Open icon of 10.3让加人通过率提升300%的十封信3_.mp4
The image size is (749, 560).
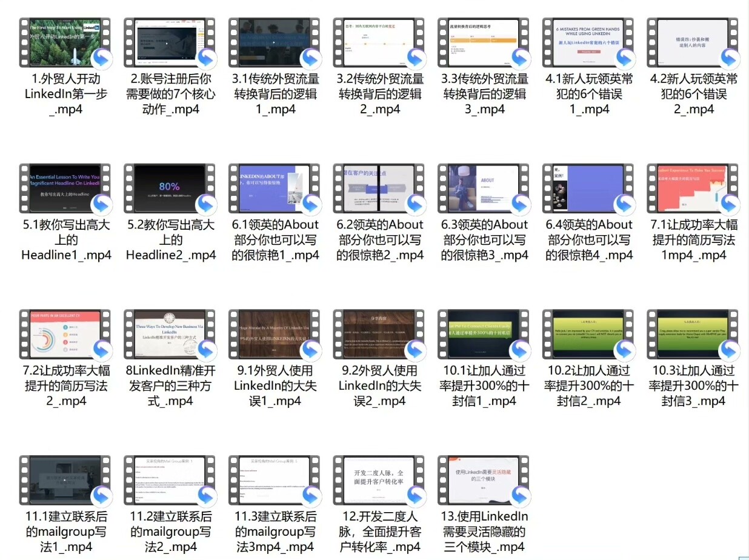tap(693, 334)
